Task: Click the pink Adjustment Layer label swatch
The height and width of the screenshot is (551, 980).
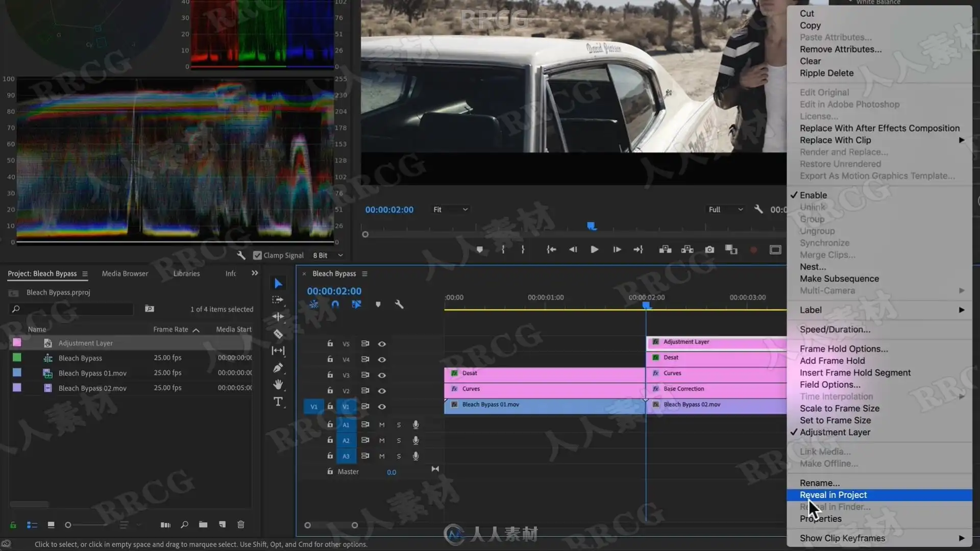Action: pos(17,343)
